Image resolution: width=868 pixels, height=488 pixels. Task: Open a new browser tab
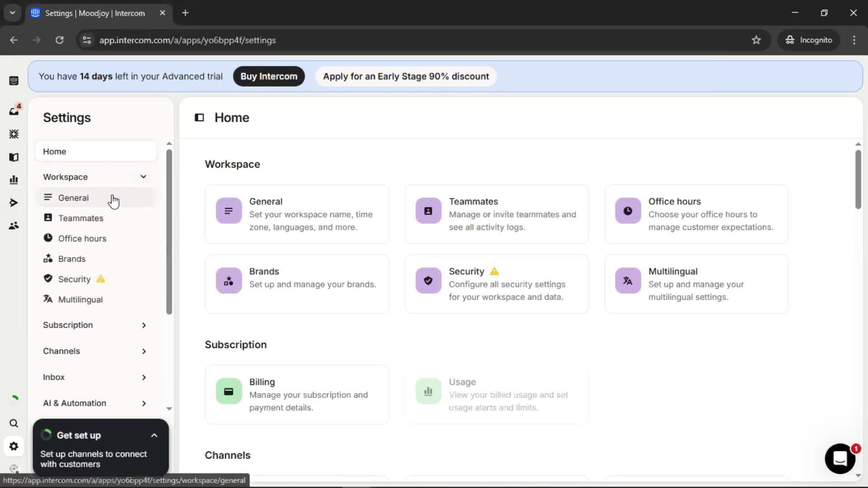tap(185, 13)
